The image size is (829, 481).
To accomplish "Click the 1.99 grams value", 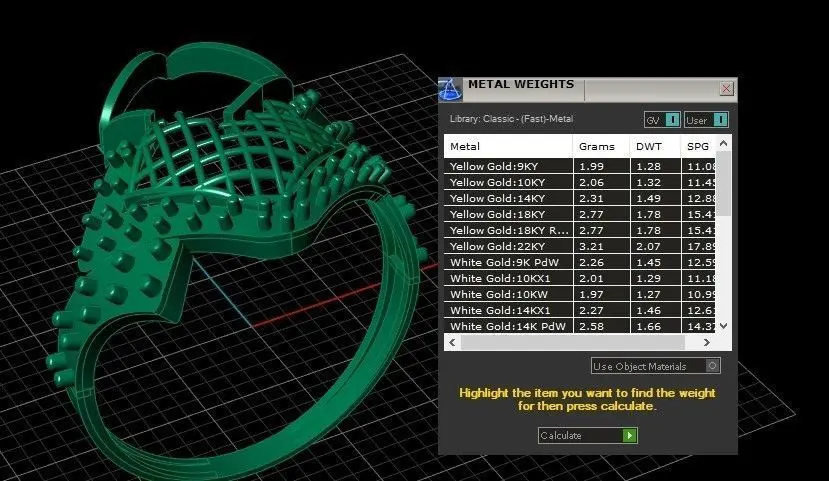I will tap(591, 166).
